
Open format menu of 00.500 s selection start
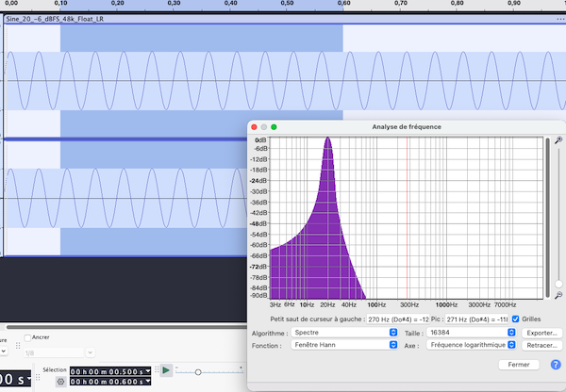tap(148, 371)
